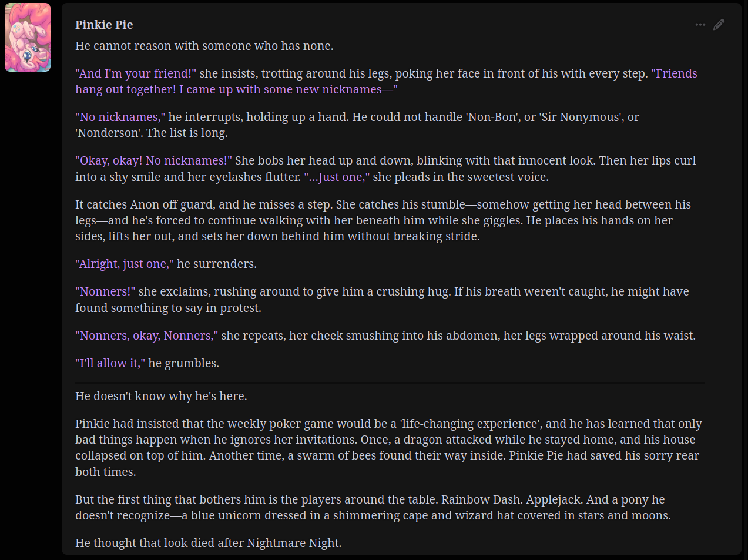Click the paragraph starting "Pinkie had insisted"
Image resolution: width=748 pixels, height=560 pixels.
click(388, 447)
